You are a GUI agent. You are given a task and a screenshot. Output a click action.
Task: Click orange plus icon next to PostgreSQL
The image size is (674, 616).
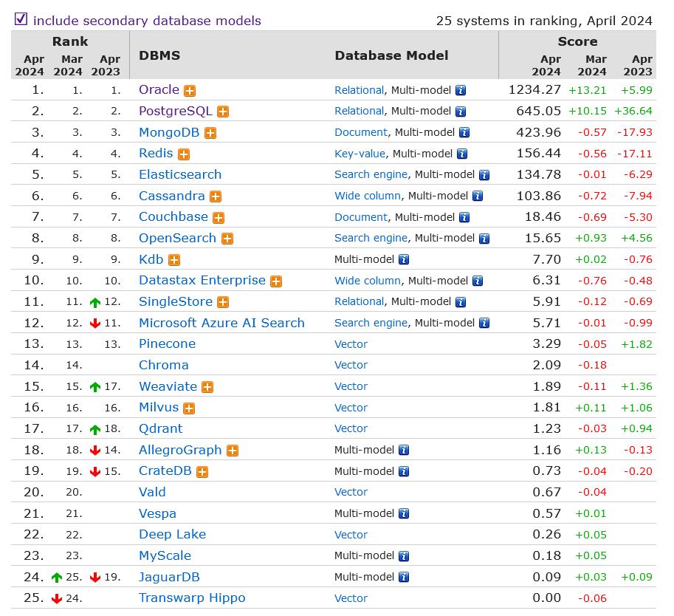click(x=223, y=112)
